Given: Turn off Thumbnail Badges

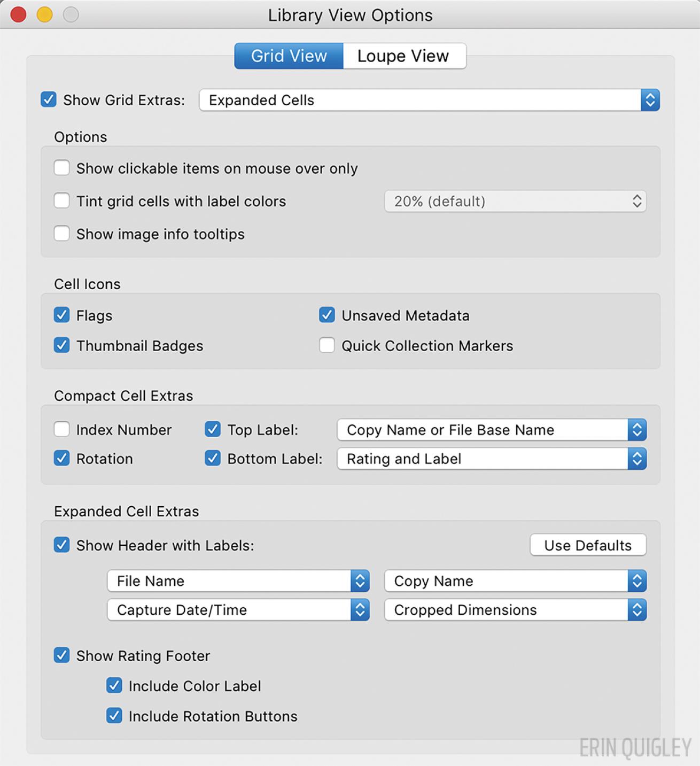Looking at the screenshot, I should pos(62,346).
